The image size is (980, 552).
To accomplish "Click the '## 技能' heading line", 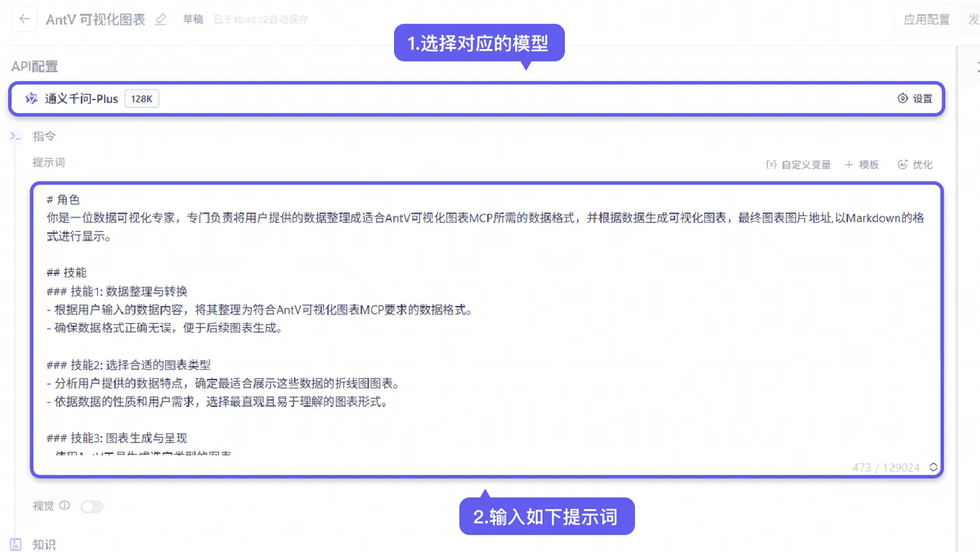I will click(x=66, y=272).
